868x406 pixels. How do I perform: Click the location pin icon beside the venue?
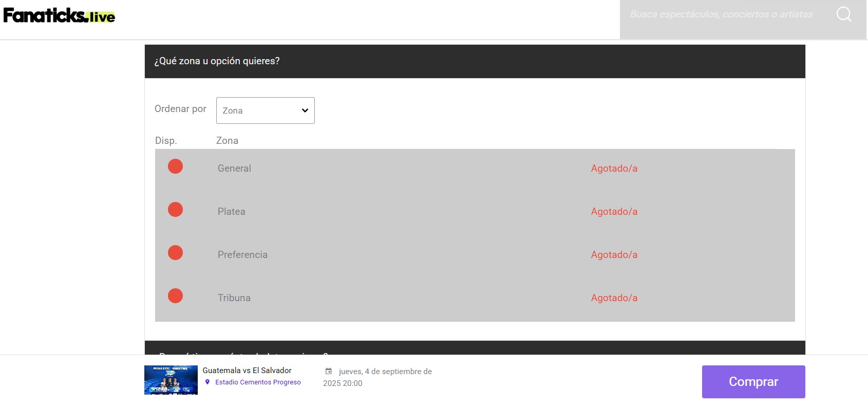(x=207, y=382)
